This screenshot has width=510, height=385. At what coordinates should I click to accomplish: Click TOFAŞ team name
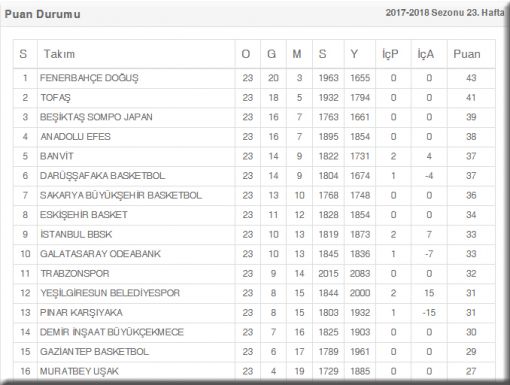[x=56, y=98]
